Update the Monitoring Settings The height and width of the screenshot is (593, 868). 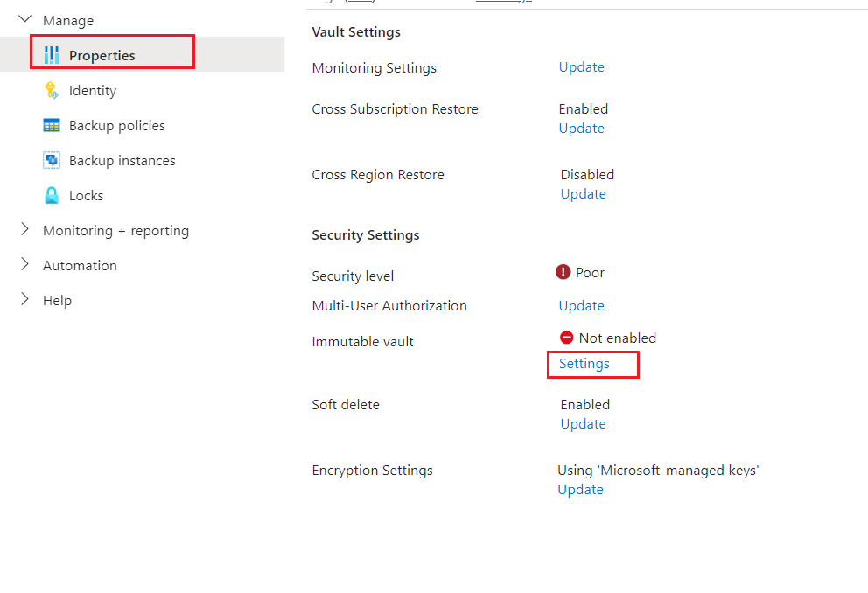582,67
